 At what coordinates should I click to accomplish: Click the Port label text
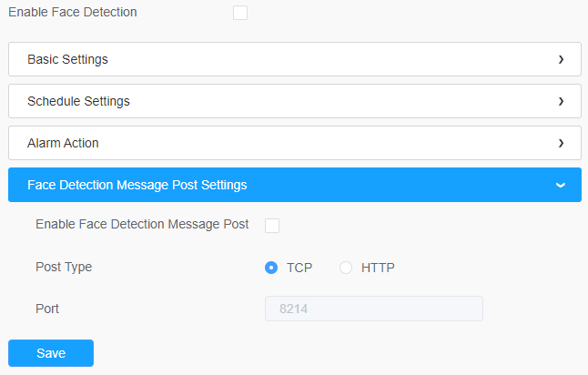47,309
